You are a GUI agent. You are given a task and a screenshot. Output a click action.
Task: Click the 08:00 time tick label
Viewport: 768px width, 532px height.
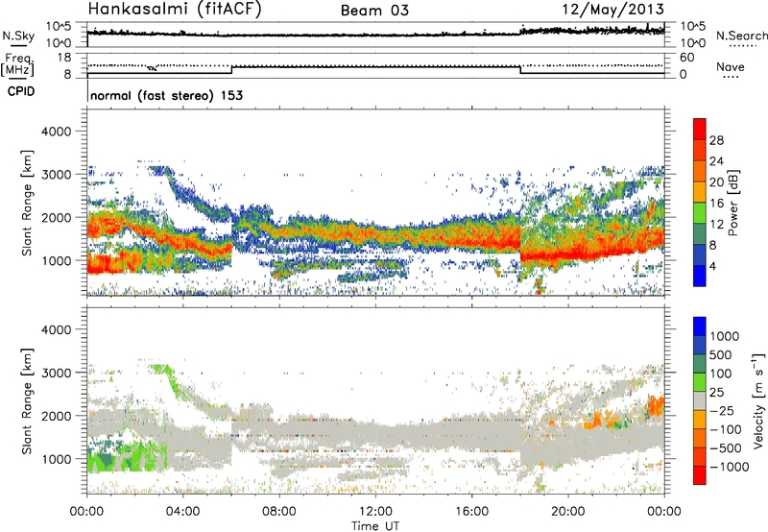[279, 512]
